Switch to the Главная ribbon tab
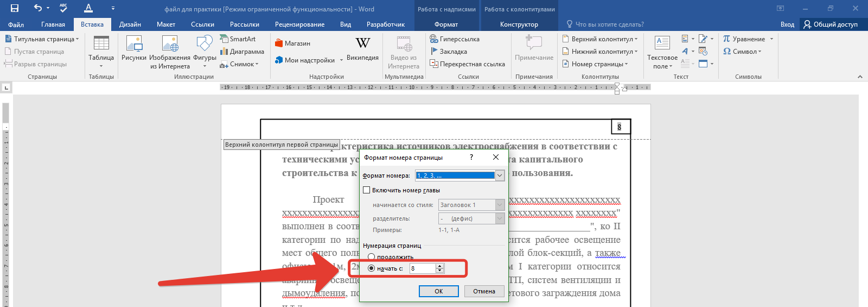Screen dimensions: 868x307 pos(53,24)
